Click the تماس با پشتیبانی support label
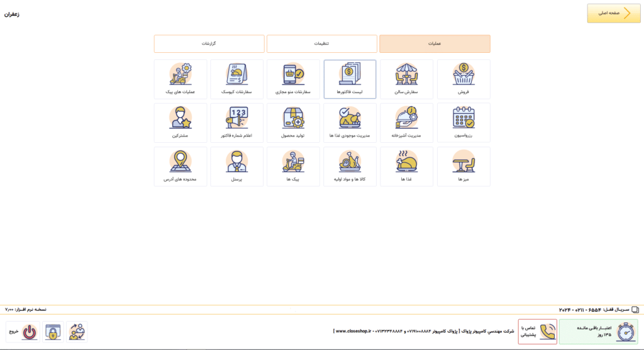The image size is (644, 350). click(528, 331)
